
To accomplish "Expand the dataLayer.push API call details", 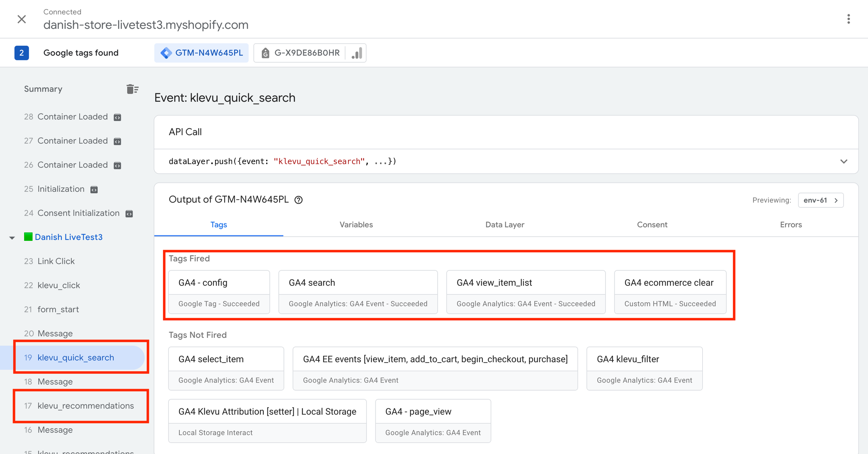I will (x=844, y=161).
